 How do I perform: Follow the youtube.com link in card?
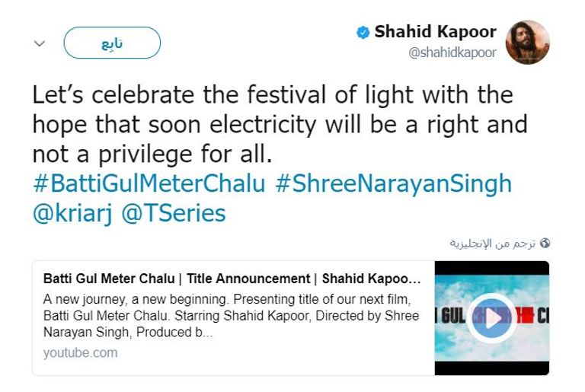point(80,352)
